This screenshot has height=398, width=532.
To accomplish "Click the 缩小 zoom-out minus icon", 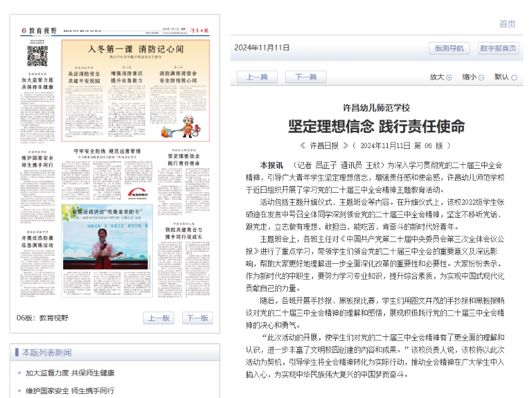I will (481, 77).
